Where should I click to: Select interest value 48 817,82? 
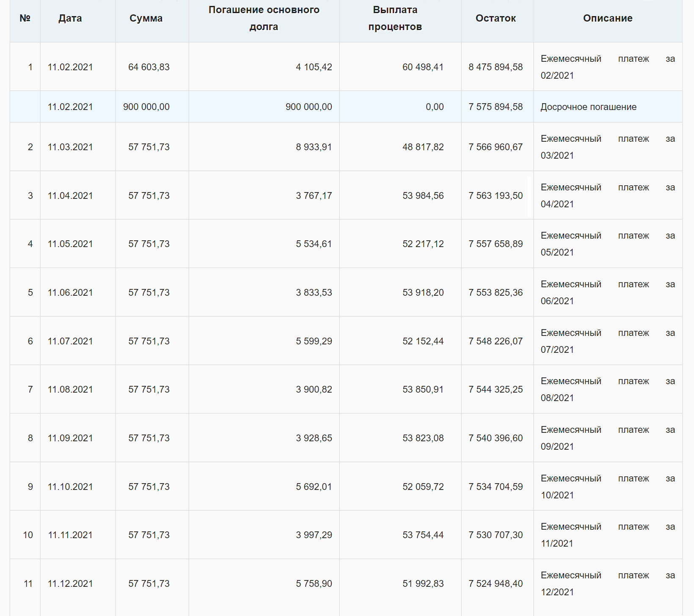423,147
